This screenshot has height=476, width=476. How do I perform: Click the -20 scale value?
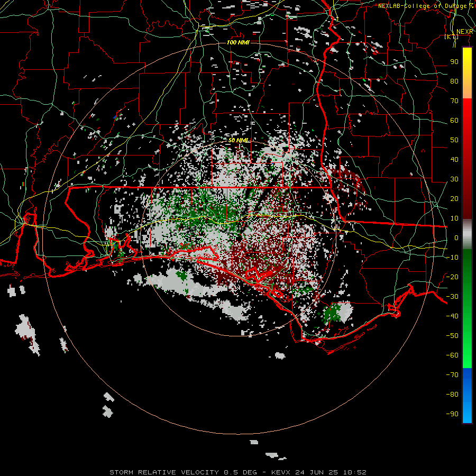[x=452, y=277]
